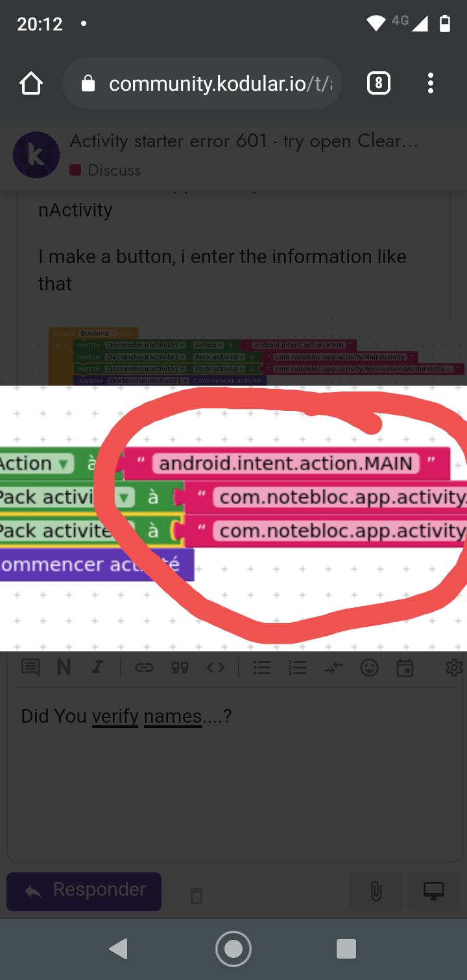This screenshot has width=467, height=980.
Task: Add a bulleted list
Action: [x=262, y=667]
